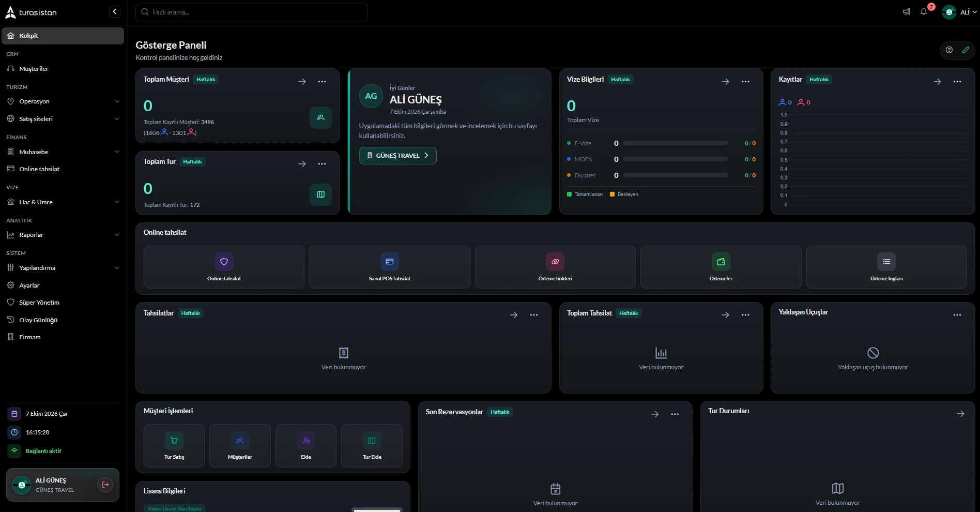
Task: Click the Tur Satış cart shortcut
Action: pyautogui.click(x=174, y=446)
